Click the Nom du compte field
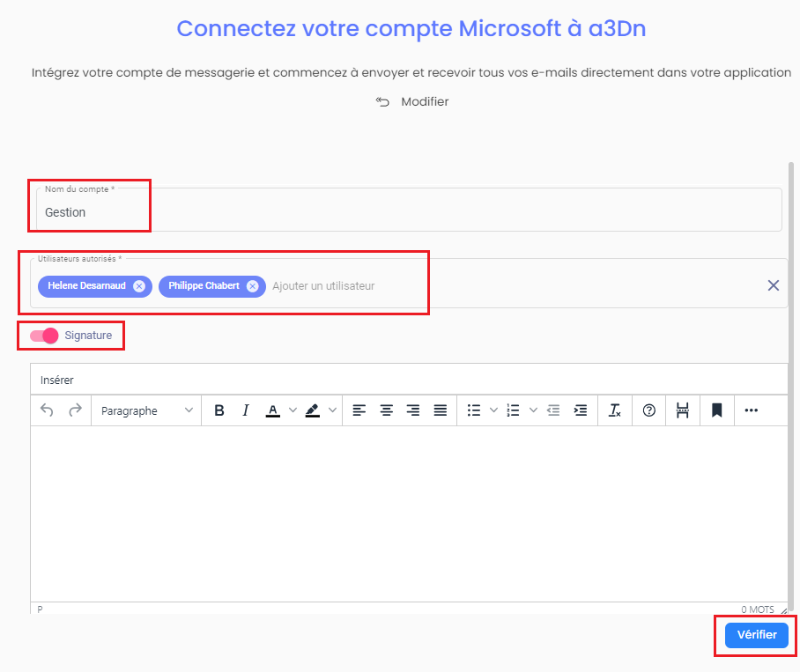The image size is (800, 672). pos(409,210)
